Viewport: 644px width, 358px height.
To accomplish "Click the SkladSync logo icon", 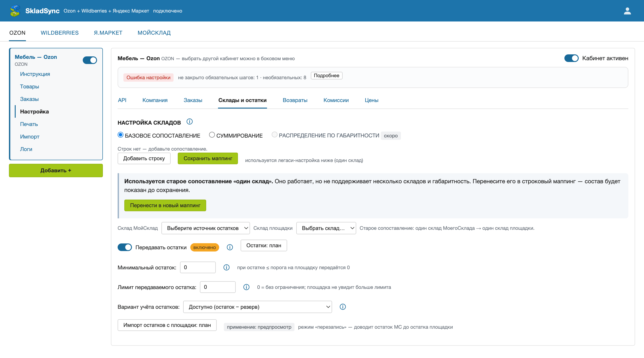I will (x=15, y=11).
